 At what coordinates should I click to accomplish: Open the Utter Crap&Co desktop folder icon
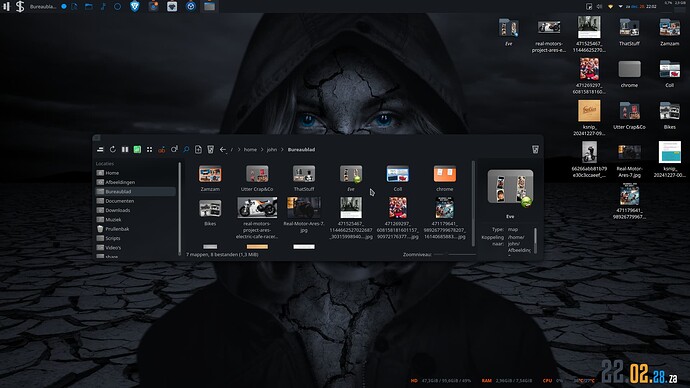tap(629, 116)
